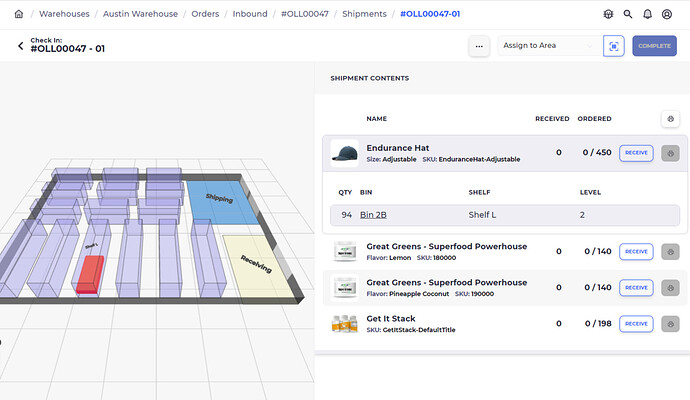Open the notifications bell
This screenshot has height=400, width=690.
(647, 14)
